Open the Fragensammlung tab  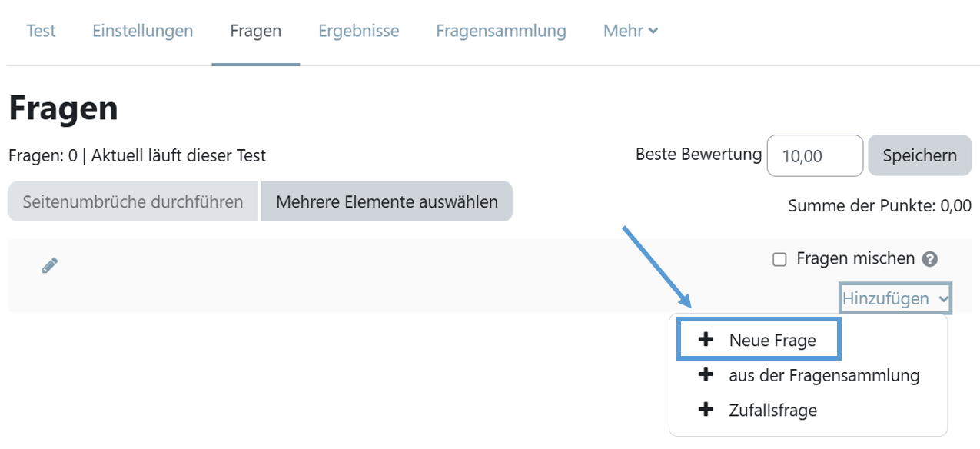pyautogui.click(x=501, y=32)
